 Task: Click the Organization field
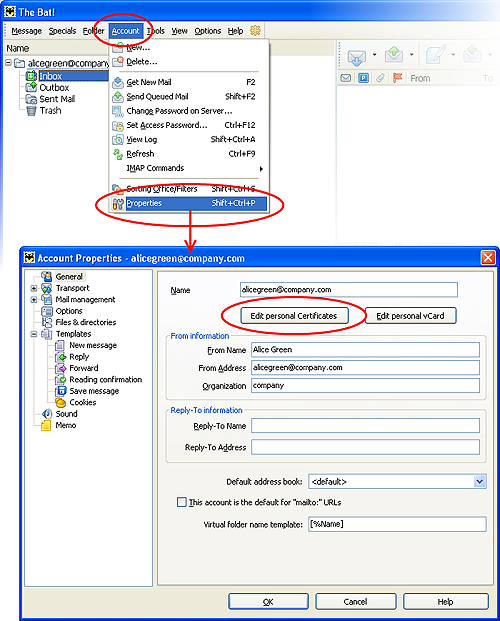click(365, 385)
